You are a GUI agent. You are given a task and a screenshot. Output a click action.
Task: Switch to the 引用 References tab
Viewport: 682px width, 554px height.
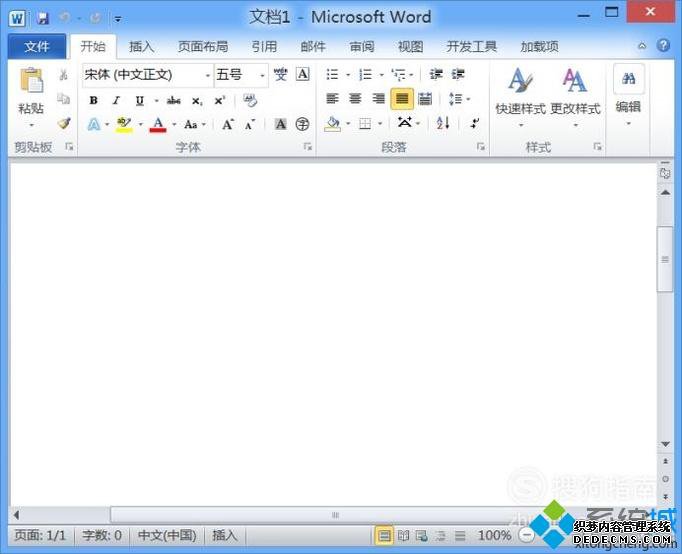tap(264, 46)
